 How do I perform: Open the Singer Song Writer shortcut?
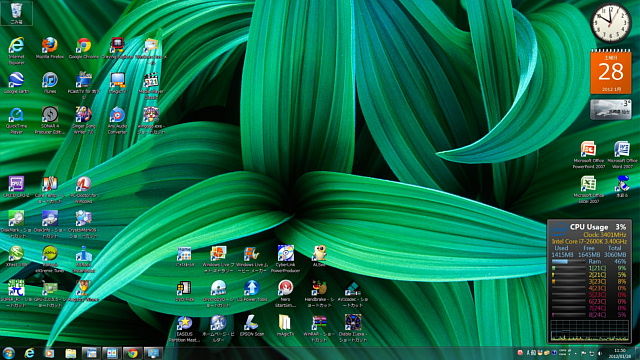tap(84, 120)
